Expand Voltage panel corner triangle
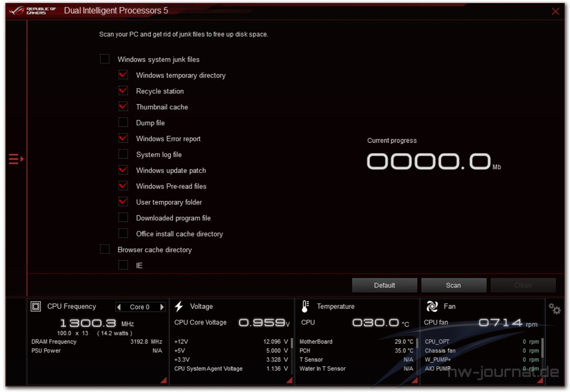 pyautogui.click(x=289, y=380)
